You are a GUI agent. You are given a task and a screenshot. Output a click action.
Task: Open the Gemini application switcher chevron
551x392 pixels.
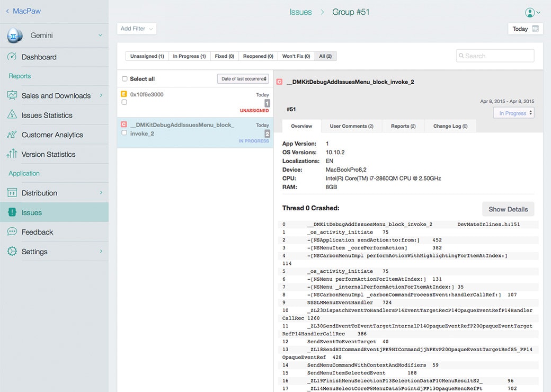point(101,35)
